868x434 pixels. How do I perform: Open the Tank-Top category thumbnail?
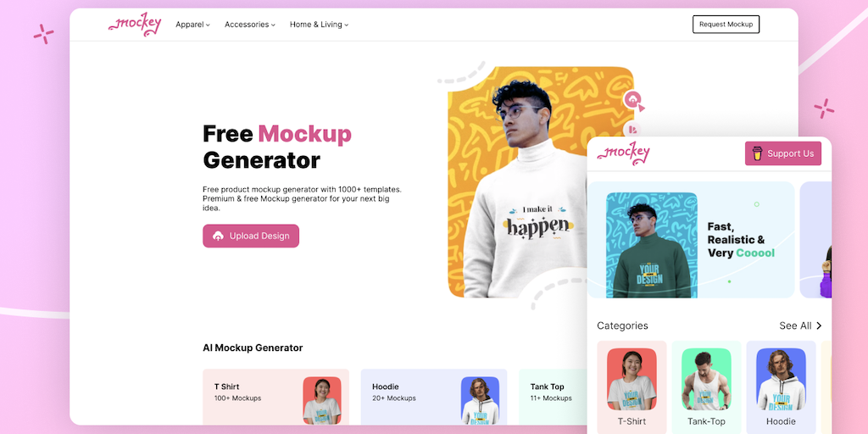tap(706, 386)
